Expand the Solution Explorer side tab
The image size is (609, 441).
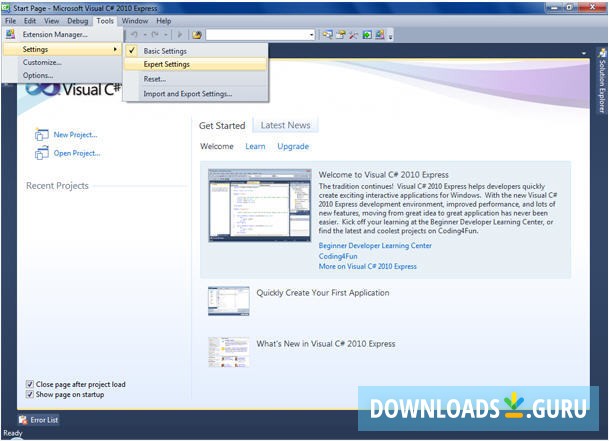click(602, 80)
